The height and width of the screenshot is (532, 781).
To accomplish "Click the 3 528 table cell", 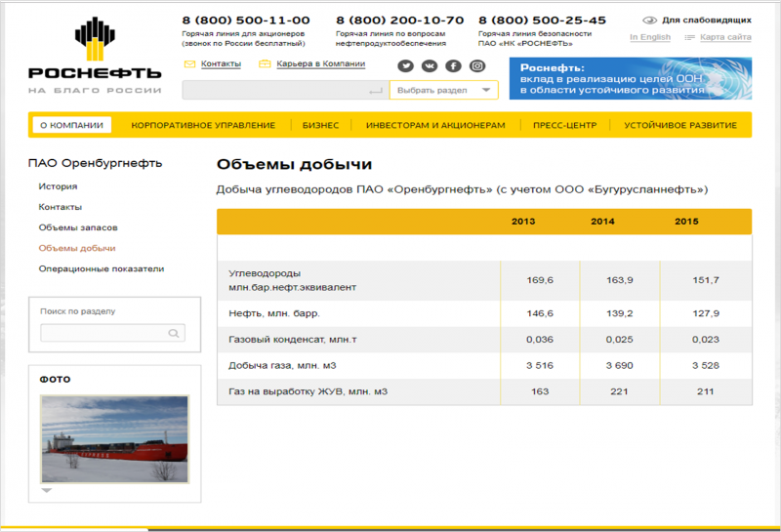I will tap(706, 366).
